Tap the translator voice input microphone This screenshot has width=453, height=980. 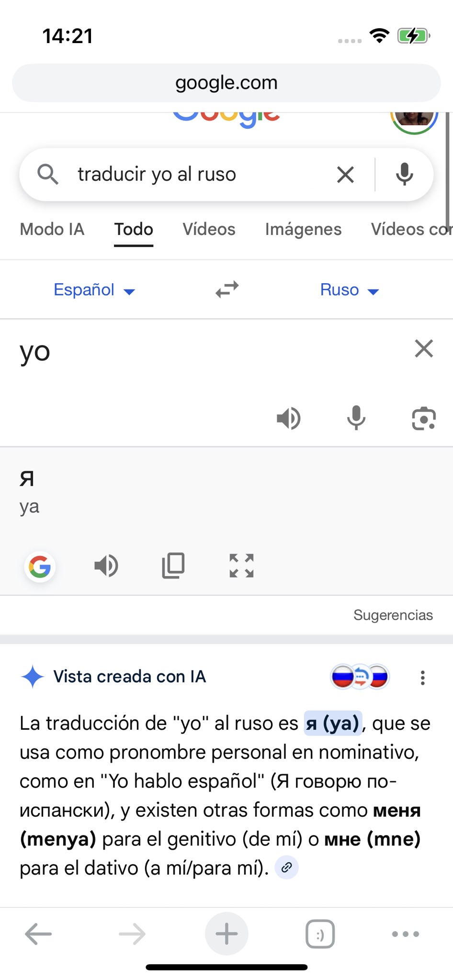pos(356,418)
